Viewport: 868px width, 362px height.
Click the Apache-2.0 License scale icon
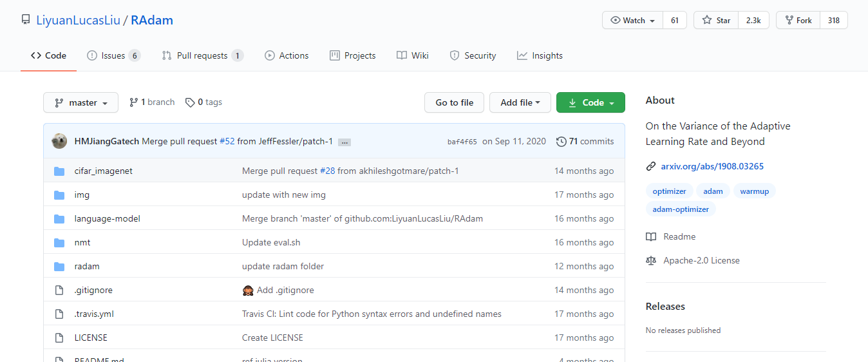point(651,261)
